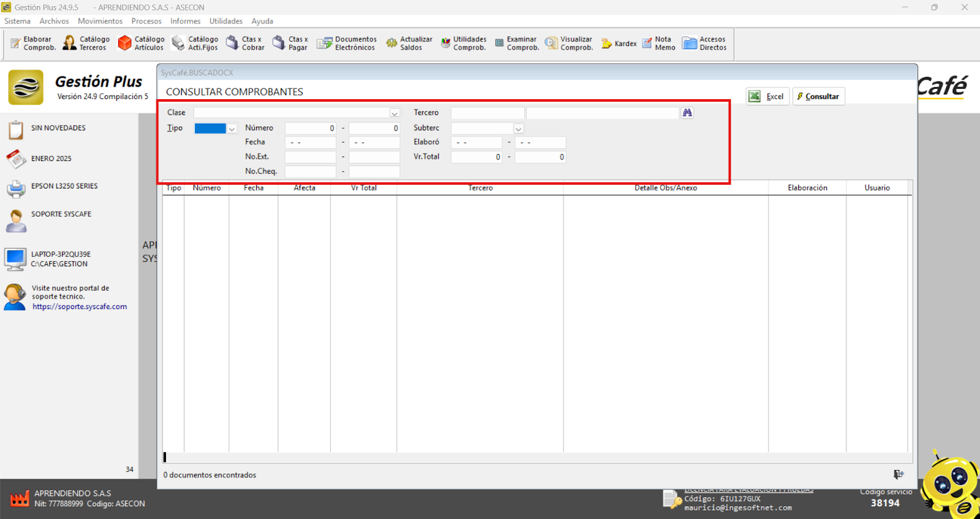Open the Informes menu

[185, 21]
